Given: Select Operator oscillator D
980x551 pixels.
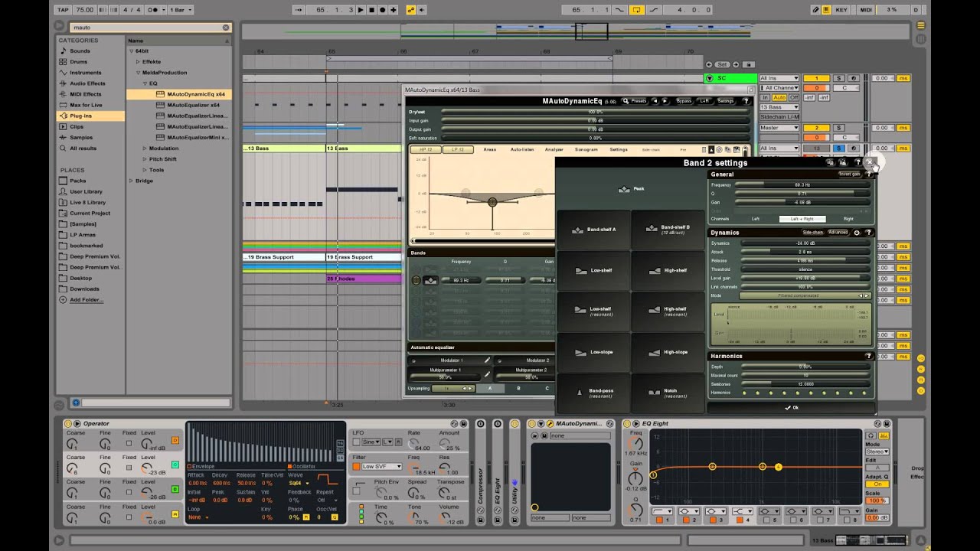Looking at the screenshot, I should [x=175, y=440].
